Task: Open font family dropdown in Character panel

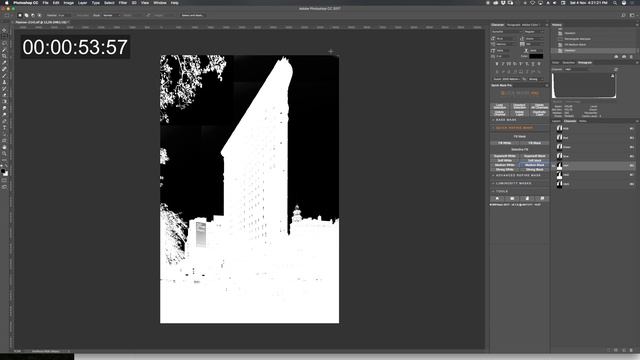Action: (x=507, y=31)
